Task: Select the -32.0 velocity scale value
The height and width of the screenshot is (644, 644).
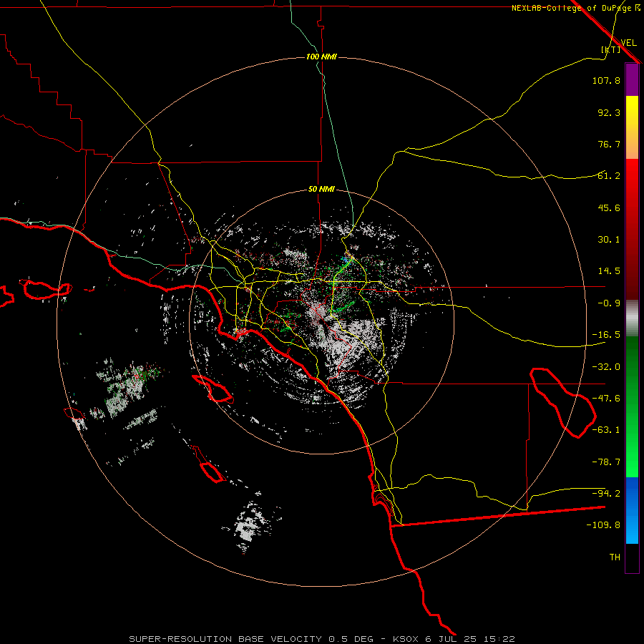Action: (x=606, y=367)
